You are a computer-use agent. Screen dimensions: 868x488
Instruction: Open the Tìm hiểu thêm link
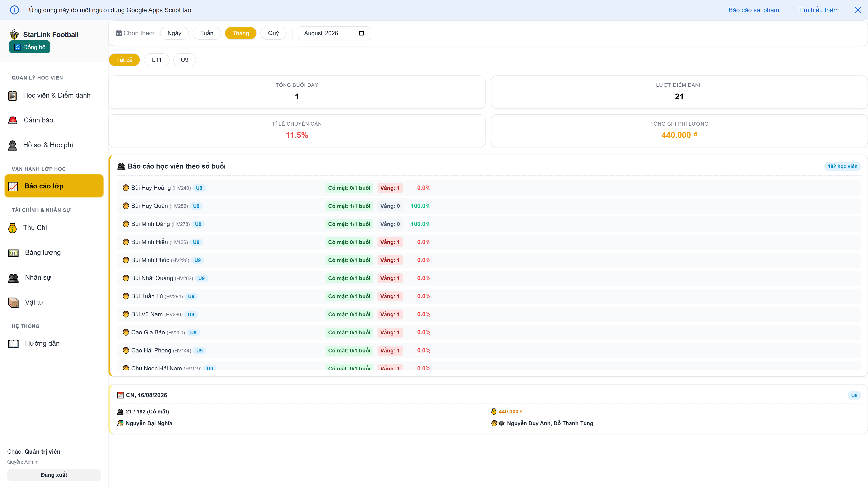click(818, 10)
